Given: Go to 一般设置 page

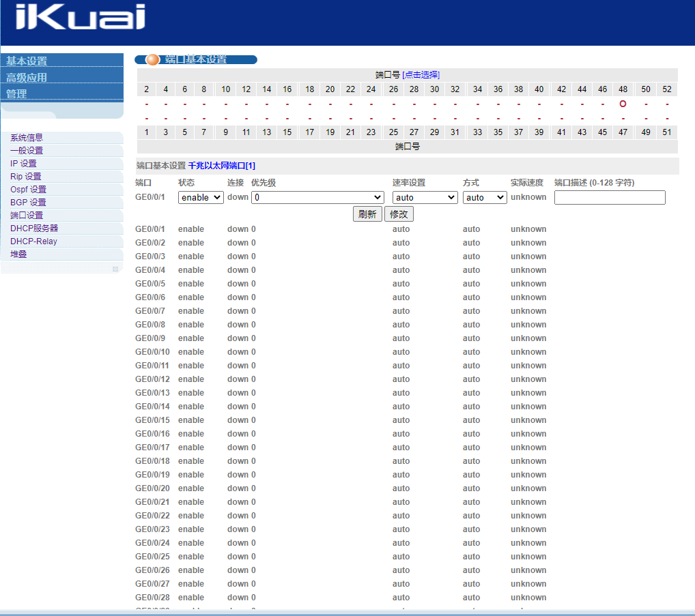Looking at the screenshot, I should pos(27,151).
